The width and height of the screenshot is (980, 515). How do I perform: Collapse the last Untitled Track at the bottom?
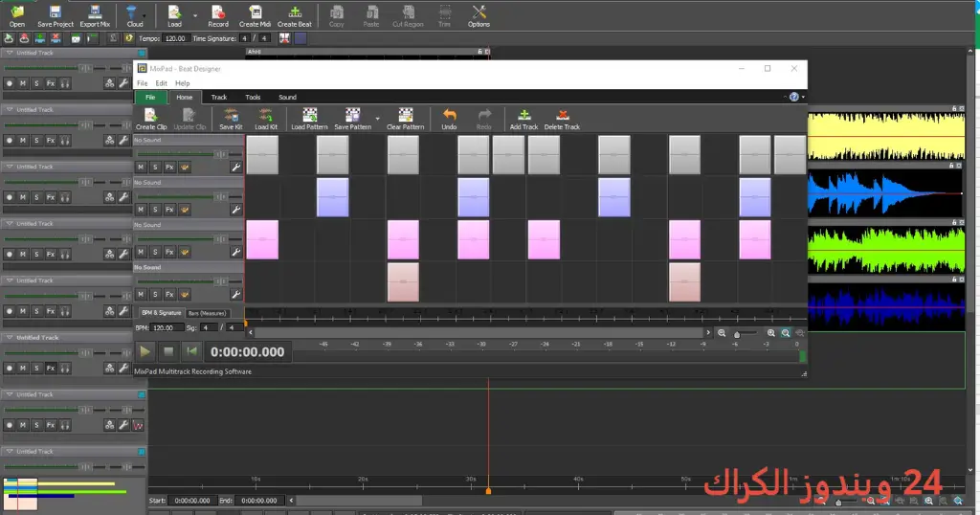[10, 451]
